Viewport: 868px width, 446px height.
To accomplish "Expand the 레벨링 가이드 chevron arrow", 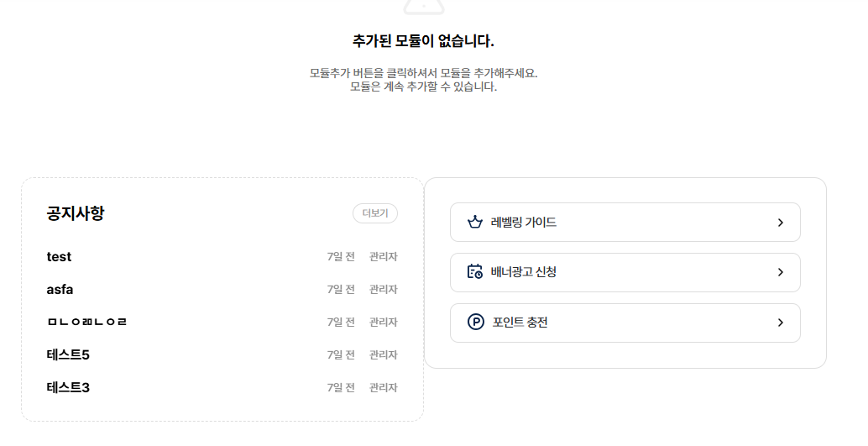I will tap(781, 223).
